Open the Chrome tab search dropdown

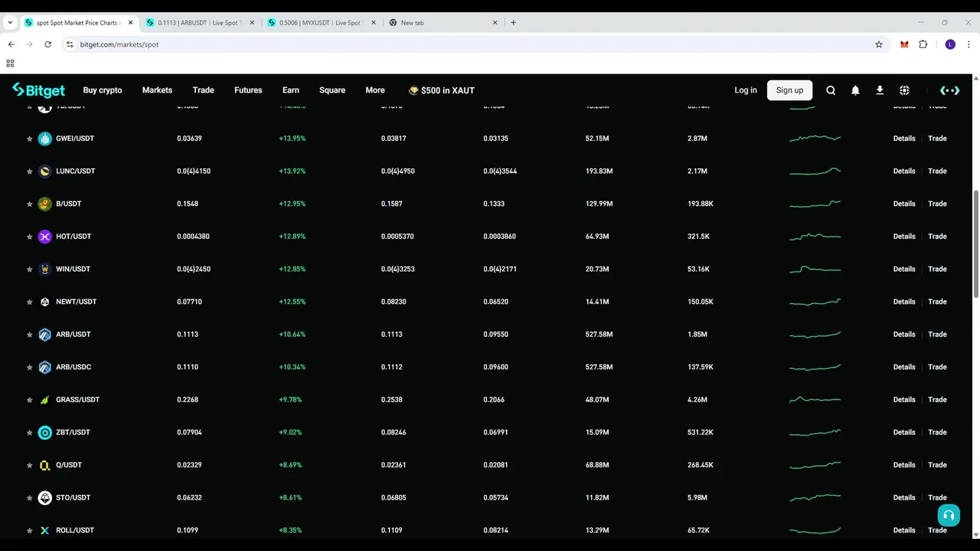pyautogui.click(x=9, y=22)
